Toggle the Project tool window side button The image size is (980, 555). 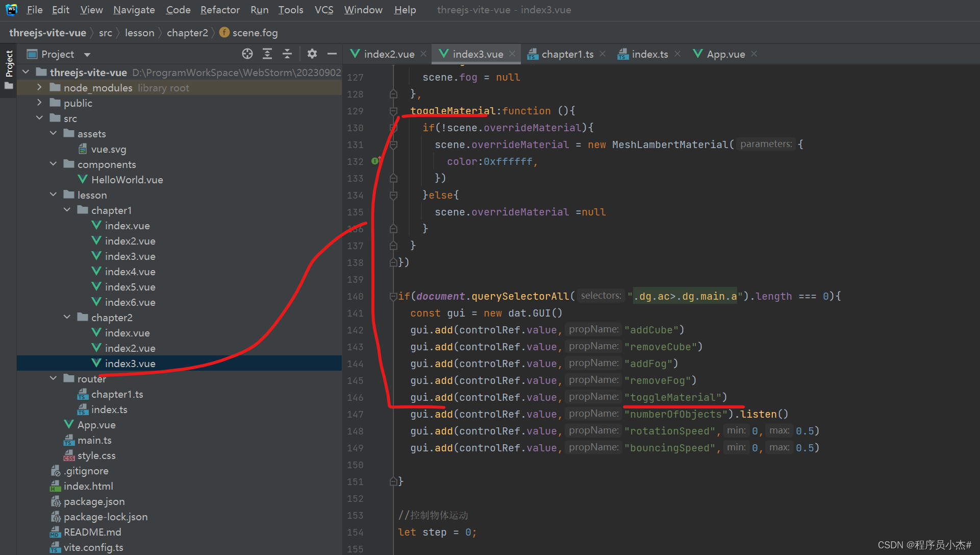point(9,64)
